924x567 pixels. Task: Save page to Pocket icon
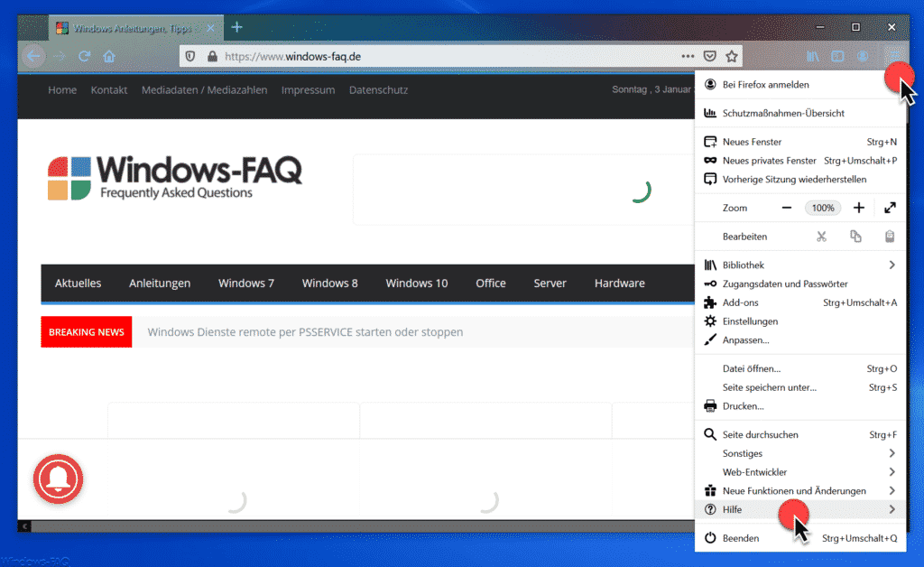click(x=710, y=57)
